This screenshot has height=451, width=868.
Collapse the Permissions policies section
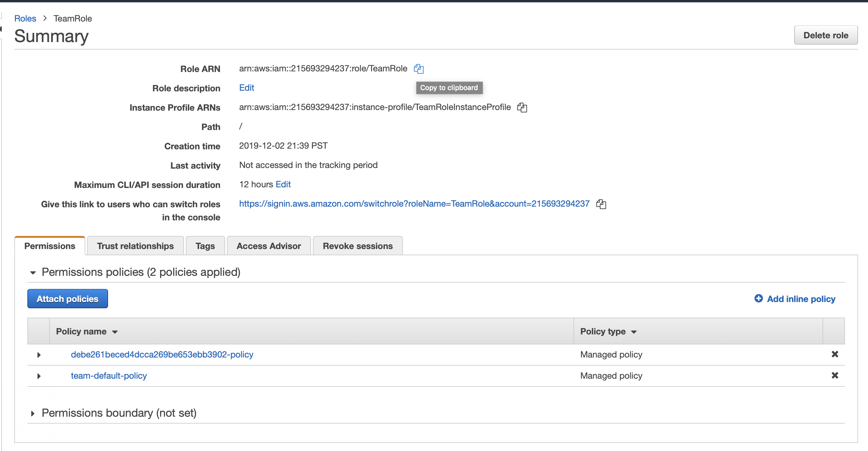click(x=33, y=272)
